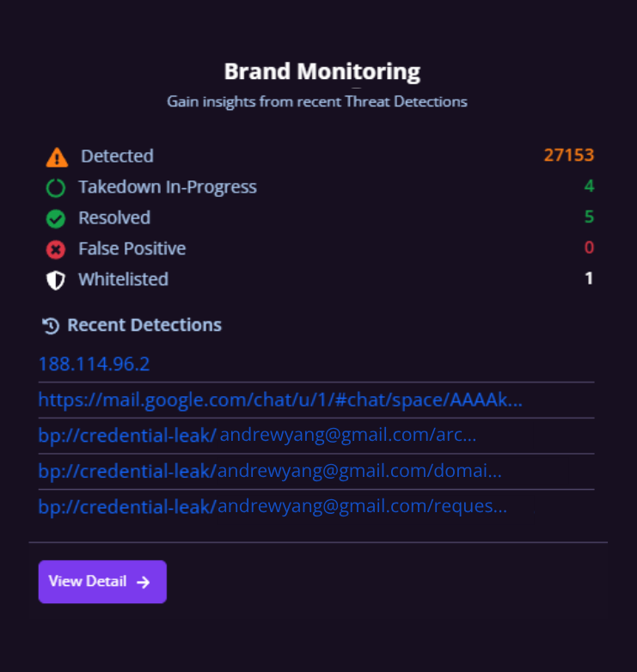
Task: Select the Recent Detections section label
Action: pyautogui.click(x=144, y=326)
